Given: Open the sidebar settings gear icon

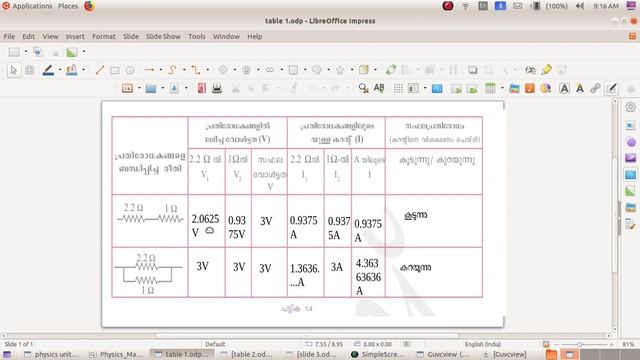Looking at the screenshot, I should [x=631, y=107].
